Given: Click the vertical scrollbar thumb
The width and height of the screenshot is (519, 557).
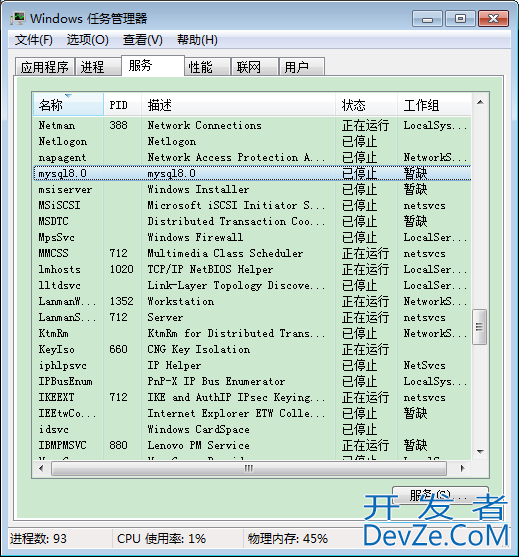Looking at the screenshot, I should click(x=480, y=327).
